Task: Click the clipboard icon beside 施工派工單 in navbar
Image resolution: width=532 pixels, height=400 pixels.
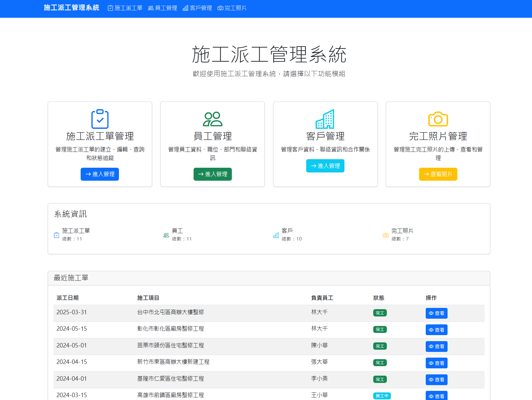Action: (x=110, y=8)
